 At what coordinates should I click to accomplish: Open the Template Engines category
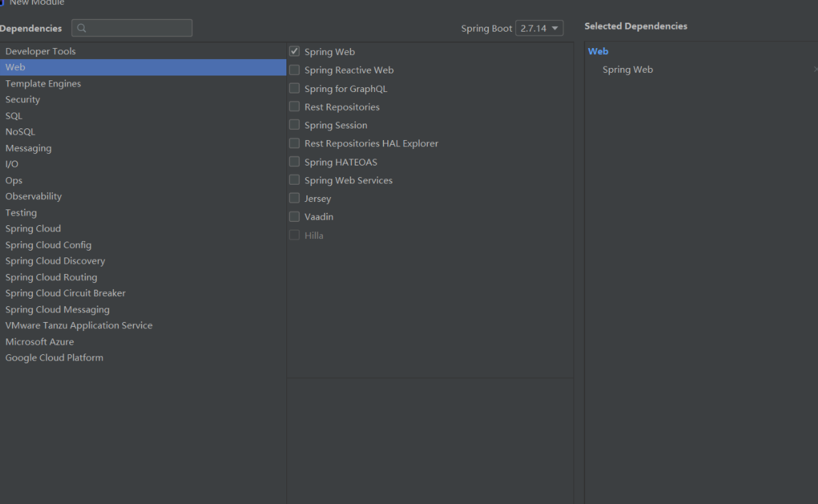(x=43, y=84)
